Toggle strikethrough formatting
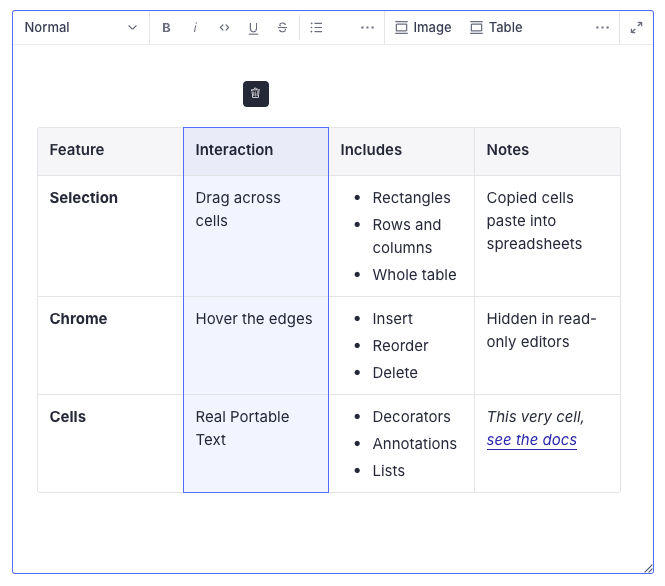This screenshot has height=586, width=665. (x=282, y=28)
